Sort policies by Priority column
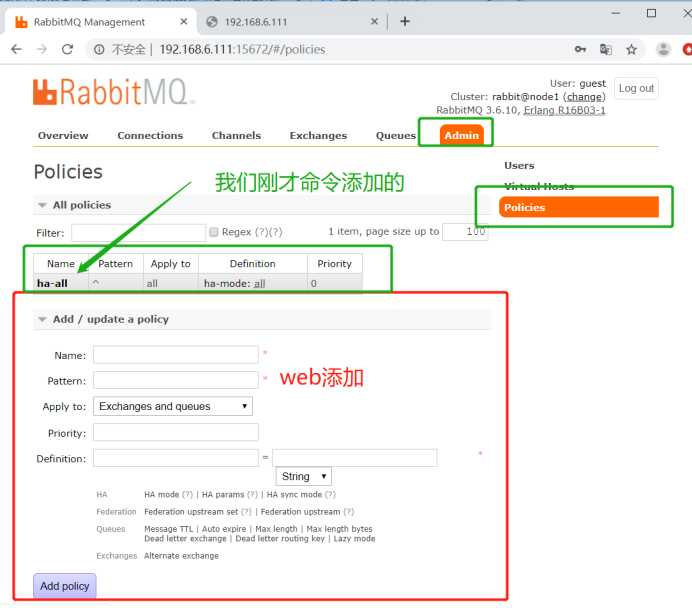The width and height of the screenshot is (692, 608). tap(335, 264)
